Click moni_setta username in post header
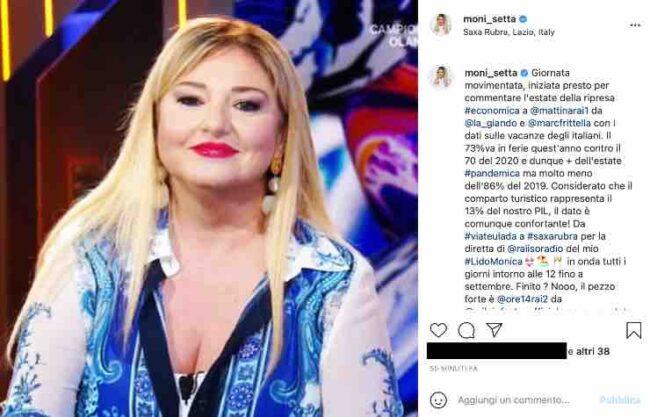This screenshot has width=650, height=417. coord(490,19)
